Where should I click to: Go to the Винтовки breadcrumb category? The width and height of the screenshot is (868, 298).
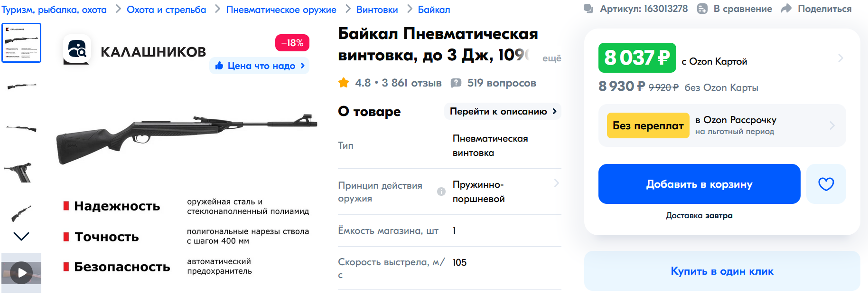(x=377, y=10)
